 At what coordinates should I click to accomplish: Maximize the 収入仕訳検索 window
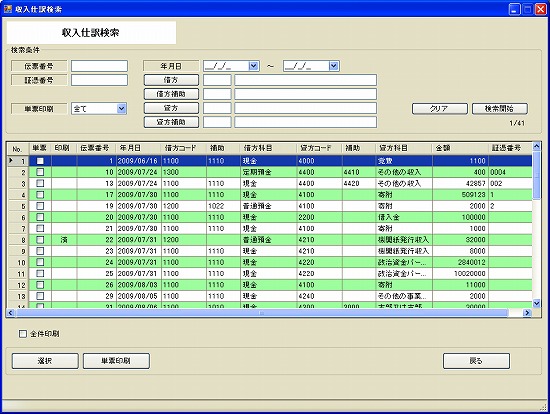pos(527,9)
